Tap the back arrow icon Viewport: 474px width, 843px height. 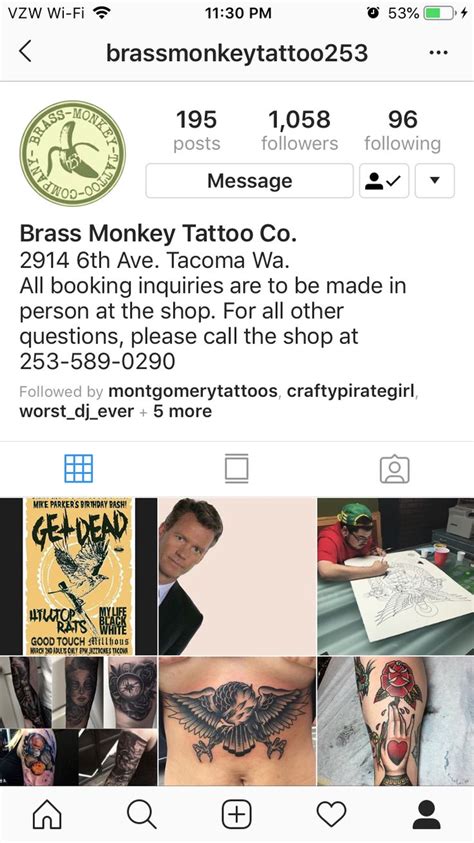tap(25, 52)
